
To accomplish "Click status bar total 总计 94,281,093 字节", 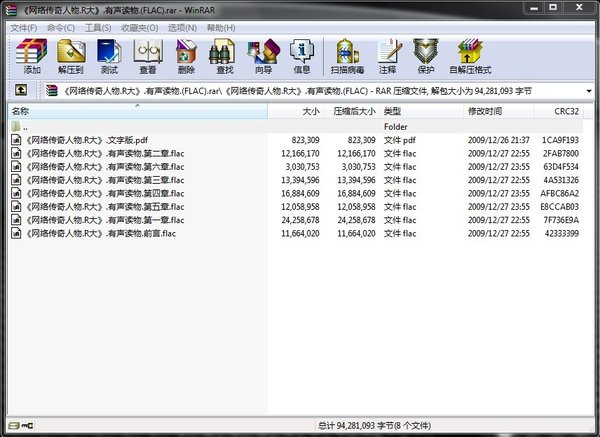I will point(374,425).
